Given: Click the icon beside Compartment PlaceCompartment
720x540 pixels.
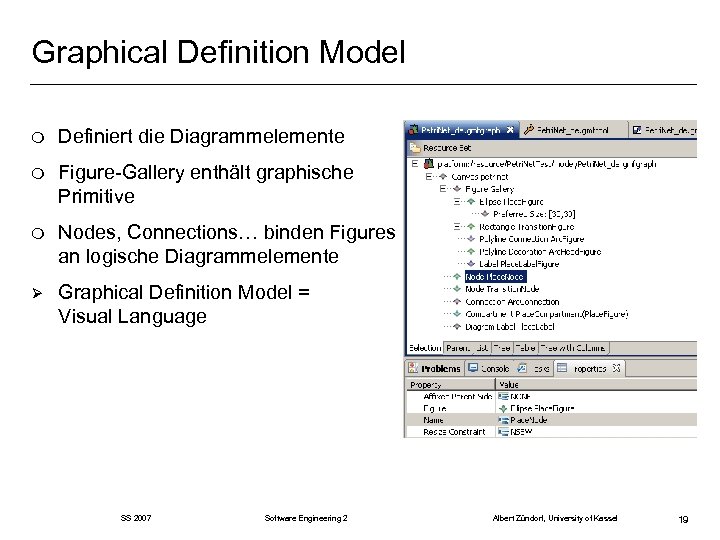Looking at the screenshot, I should click(457, 314).
